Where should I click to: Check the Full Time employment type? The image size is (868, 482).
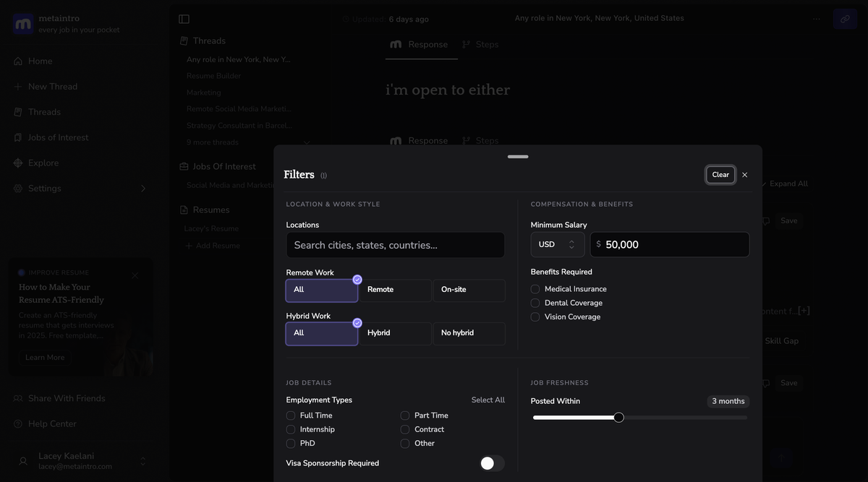tap(291, 416)
